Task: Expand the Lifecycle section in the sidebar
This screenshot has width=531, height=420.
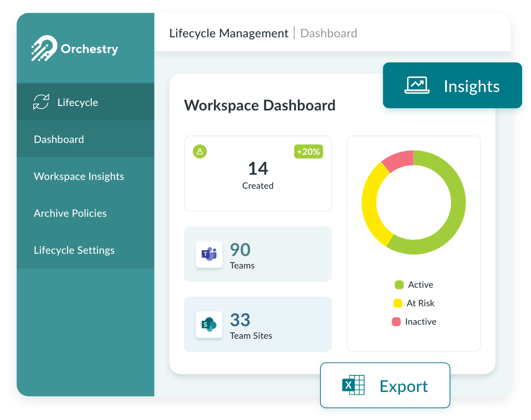Action: 77,102
